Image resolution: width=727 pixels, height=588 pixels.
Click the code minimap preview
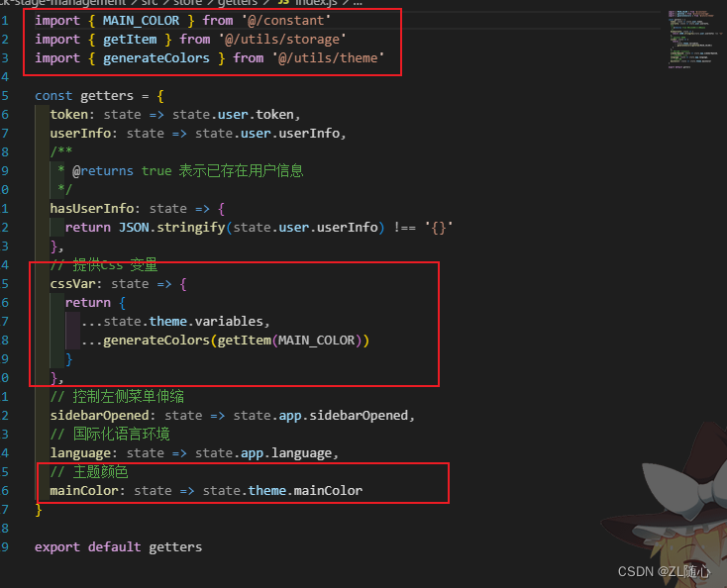click(694, 39)
